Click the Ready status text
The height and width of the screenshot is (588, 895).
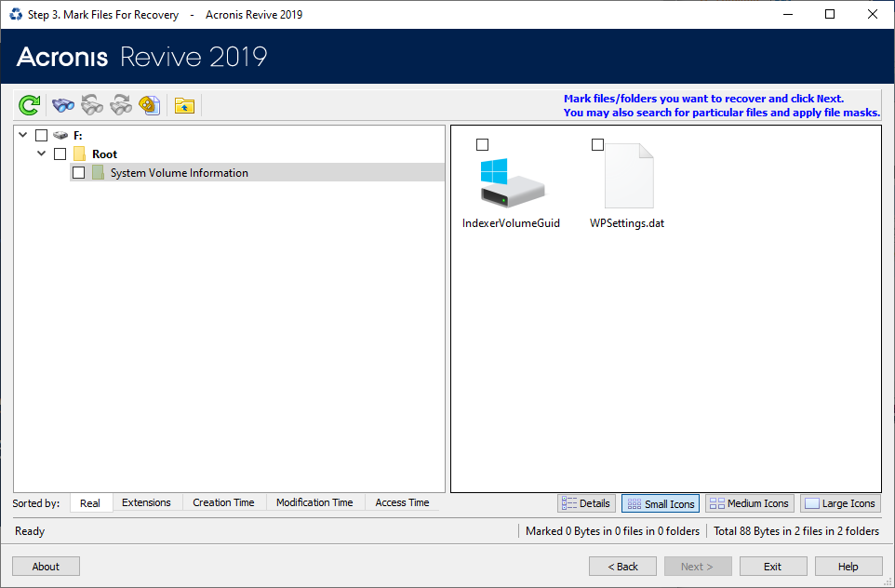[30, 531]
